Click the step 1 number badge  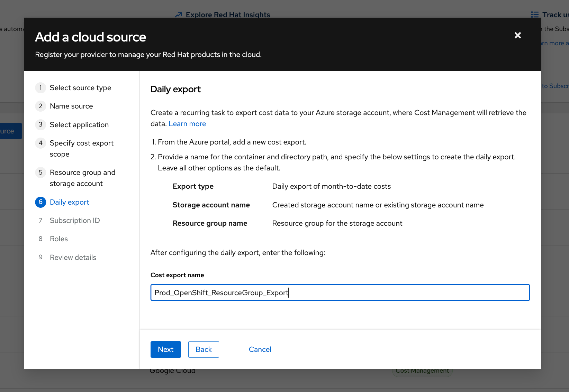(40, 88)
